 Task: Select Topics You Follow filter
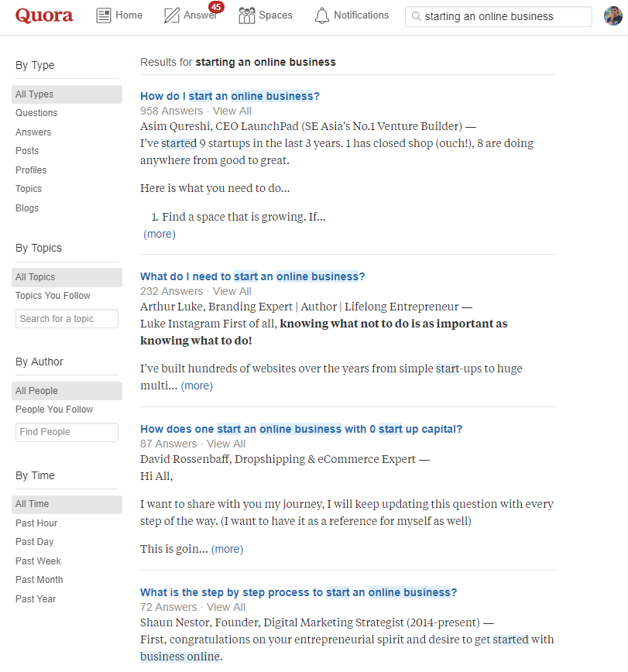pyautogui.click(x=53, y=296)
